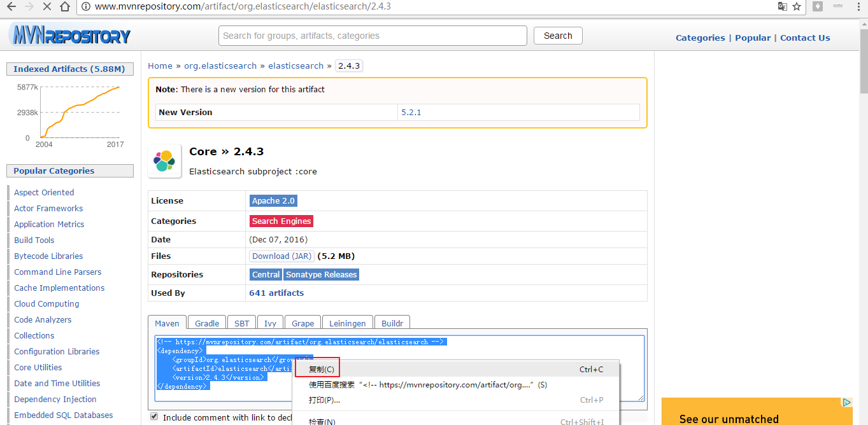Toggle Include comment with link checkbox
The image size is (868, 425).
pyautogui.click(x=154, y=417)
